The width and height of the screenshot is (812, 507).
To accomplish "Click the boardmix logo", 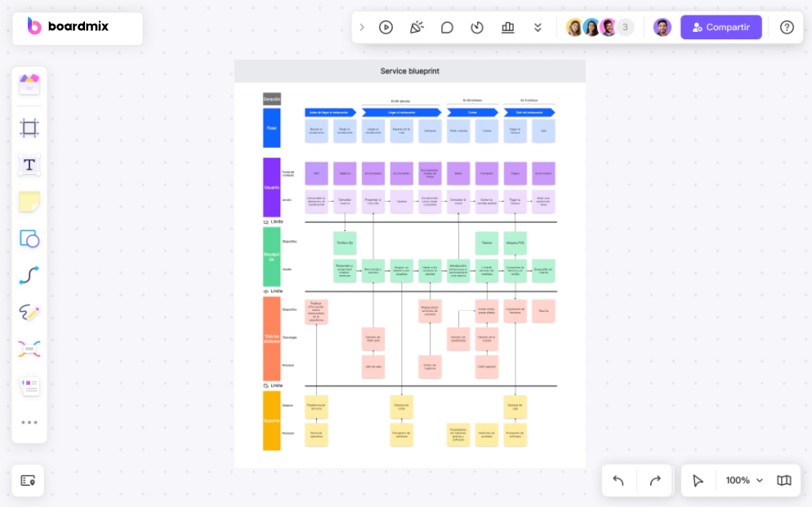I will pos(68,26).
